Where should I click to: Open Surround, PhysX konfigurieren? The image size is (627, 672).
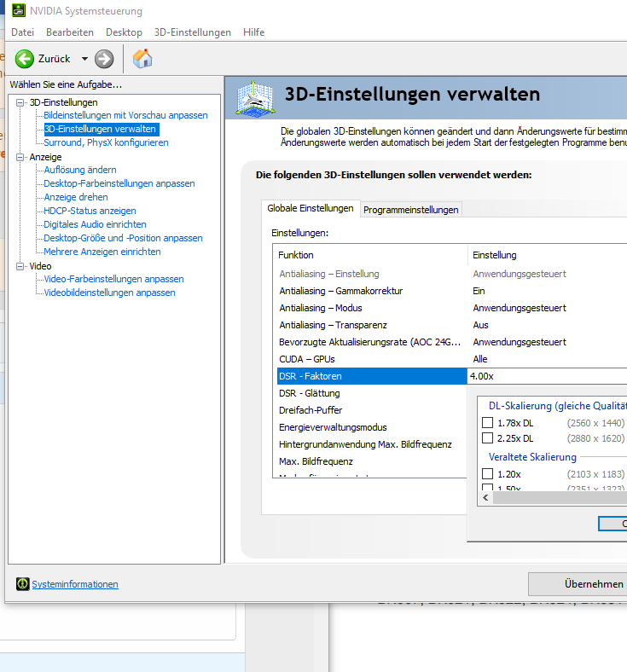pyautogui.click(x=106, y=142)
